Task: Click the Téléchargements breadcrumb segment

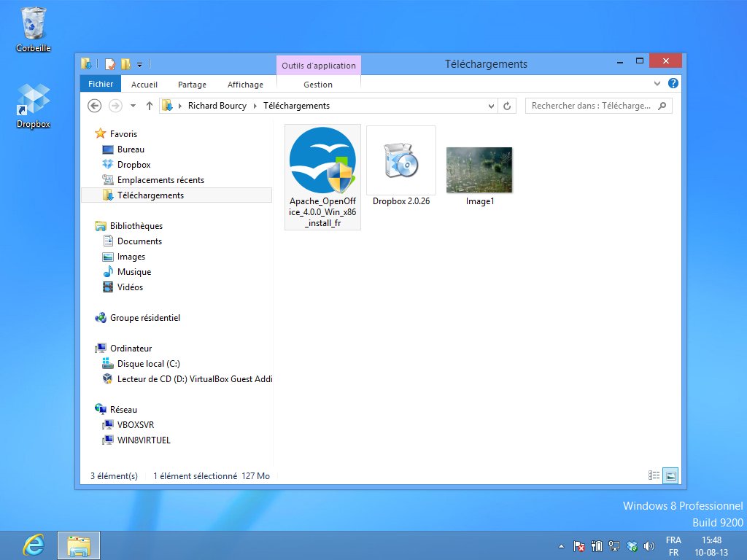Action: point(296,106)
